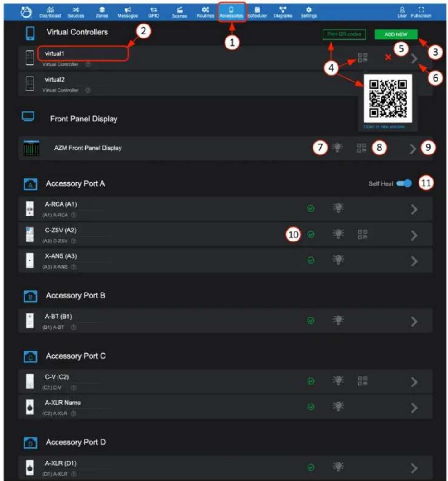Click the displayed QR code image
This screenshot has height=481, width=448.
pyautogui.click(x=388, y=98)
